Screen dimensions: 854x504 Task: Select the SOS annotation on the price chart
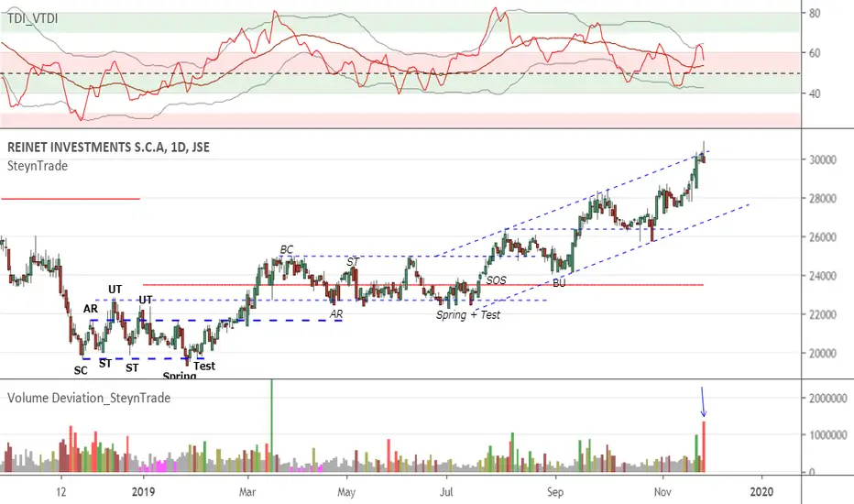click(496, 280)
